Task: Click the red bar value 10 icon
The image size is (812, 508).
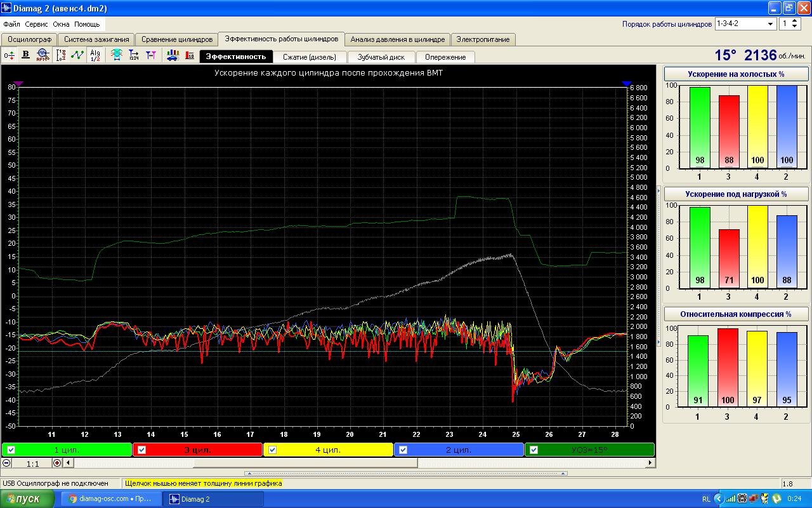Action: [190, 55]
